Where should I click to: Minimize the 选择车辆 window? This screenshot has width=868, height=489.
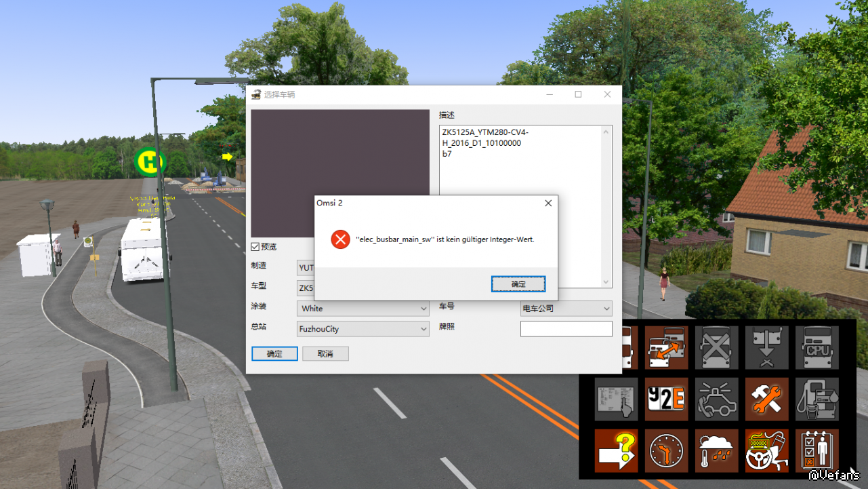point(549,94)
